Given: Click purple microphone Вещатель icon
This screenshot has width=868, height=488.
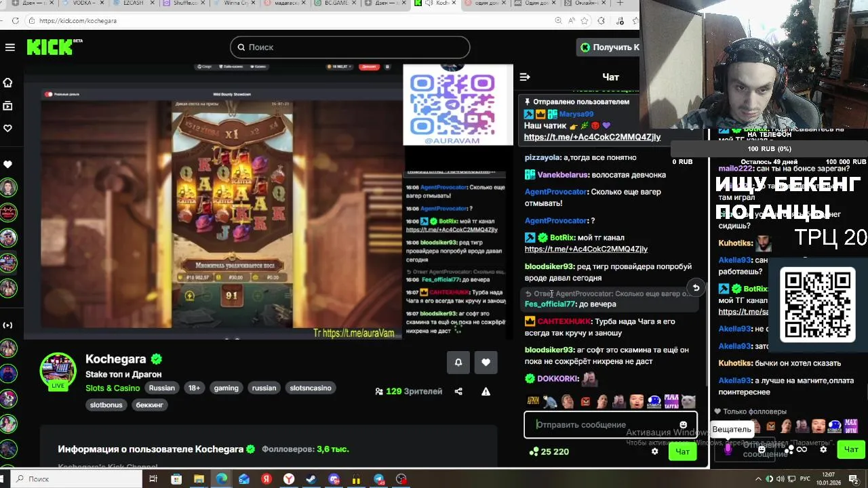Looking at the screenshot, I should tap(728, 448).
